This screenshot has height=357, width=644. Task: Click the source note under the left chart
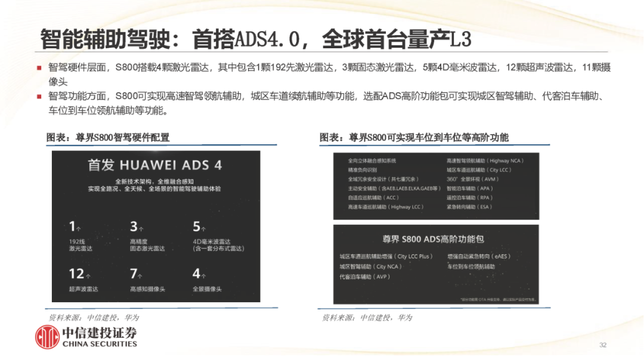[x=94, y=318]
